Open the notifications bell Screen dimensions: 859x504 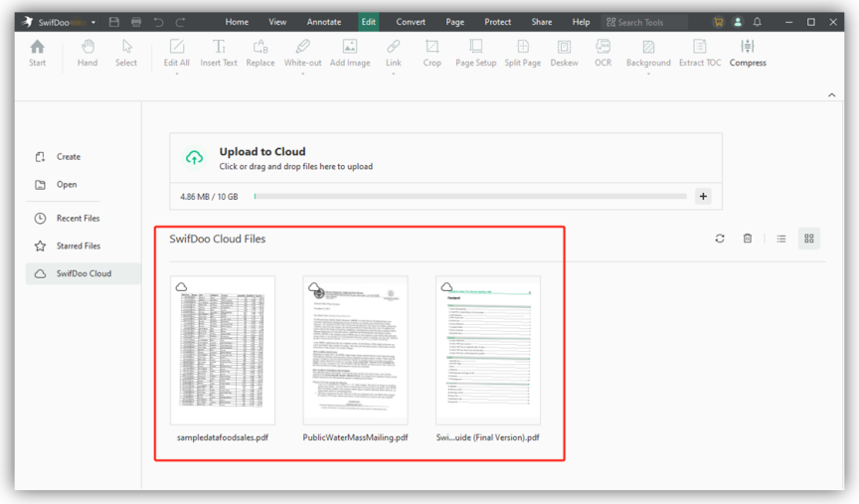click(x=758, y=22)
